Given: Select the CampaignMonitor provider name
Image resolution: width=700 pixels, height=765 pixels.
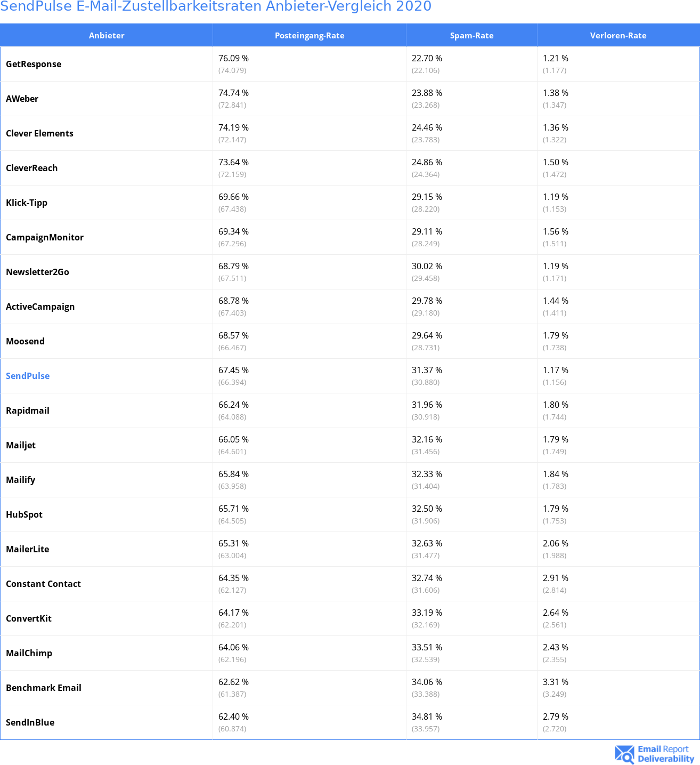Looking at the screenshot, I should pyautogui.click(x=45, y=237).
